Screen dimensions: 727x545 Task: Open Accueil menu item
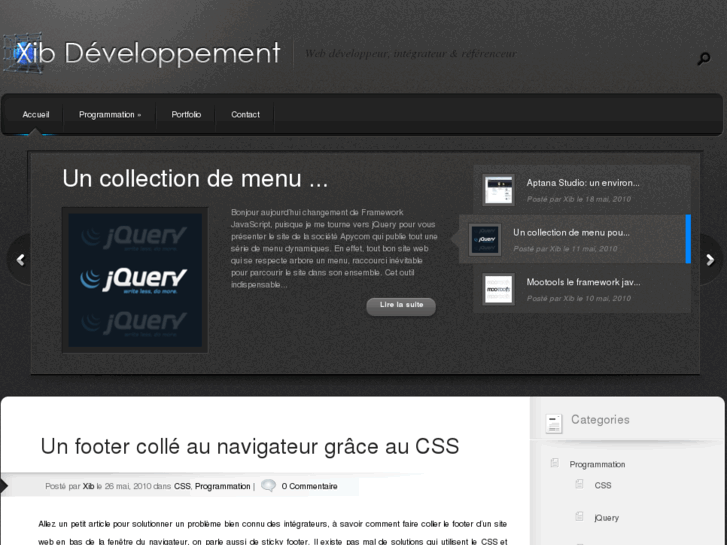point(36,115)
